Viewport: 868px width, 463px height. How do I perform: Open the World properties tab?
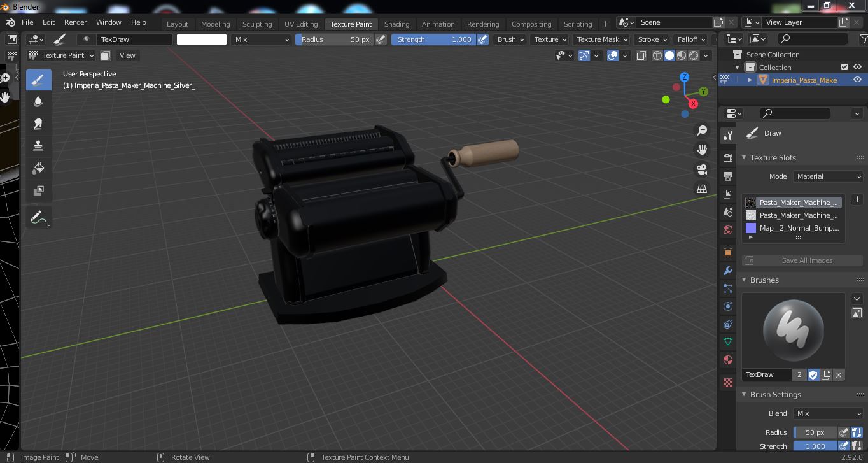728,230
